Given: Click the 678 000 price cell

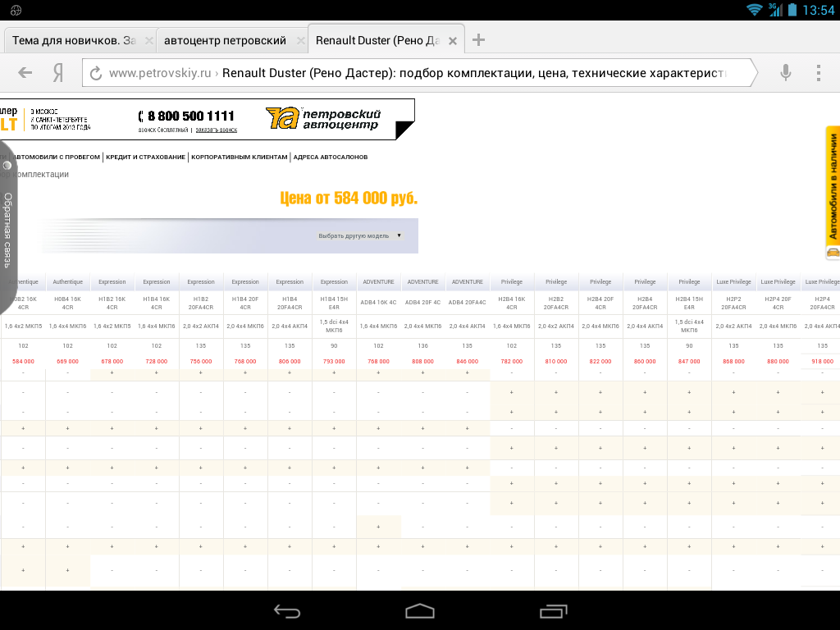Looking at the screenshot, I should tap(112, 362).
